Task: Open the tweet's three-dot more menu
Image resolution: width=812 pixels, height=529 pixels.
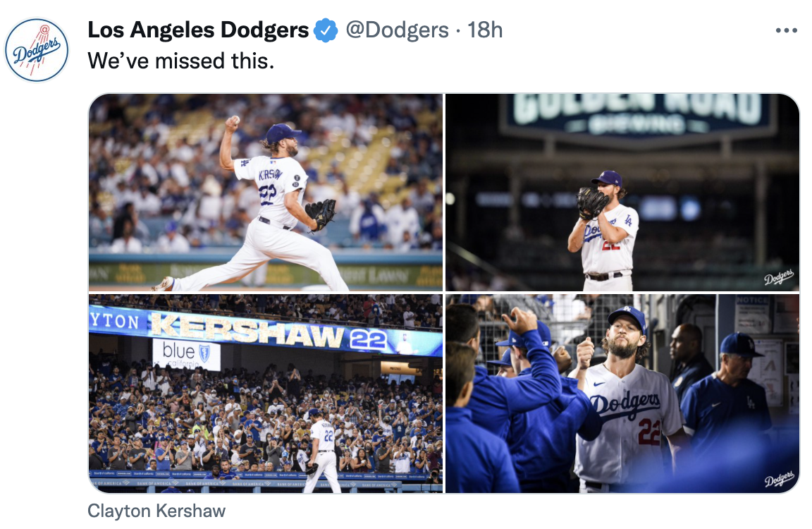Action: [786, 30]
